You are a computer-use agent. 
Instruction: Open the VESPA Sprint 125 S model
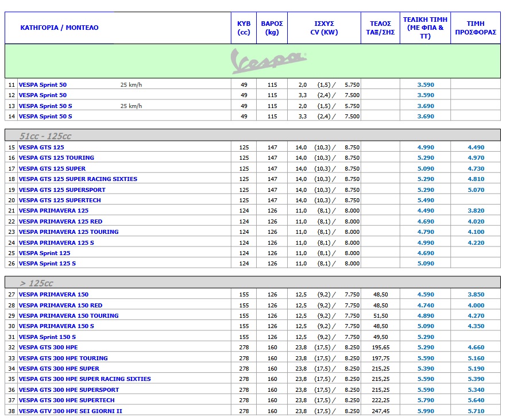[48, 263]
